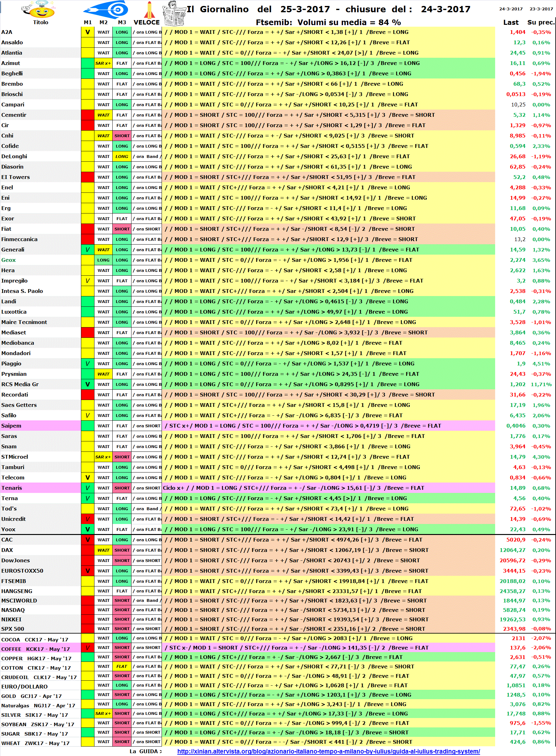Select the DAX index row title

pyautogui.click(x=7, y=550)
